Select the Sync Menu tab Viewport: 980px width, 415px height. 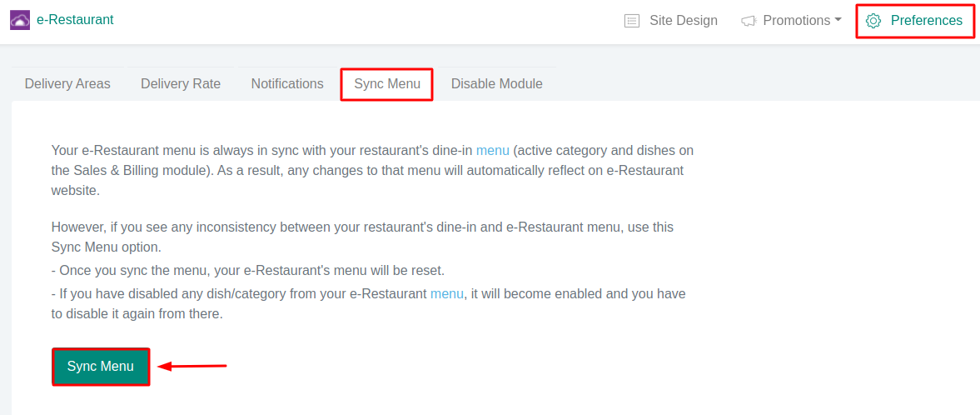click(x=387, y=84)
